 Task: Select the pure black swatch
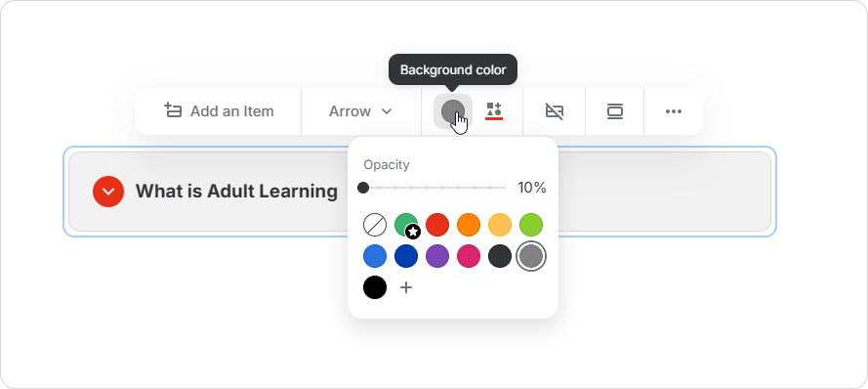click(x=375, y=287)
